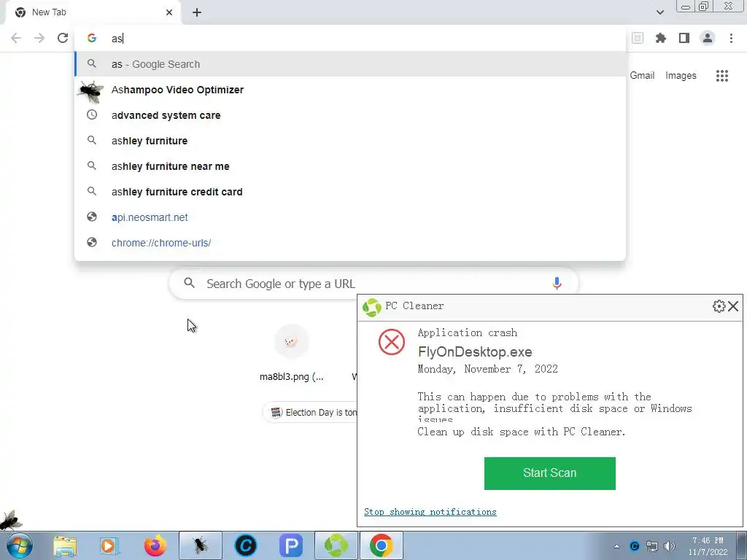Viewport: 747px width, 560px height.
Task: Click the volume speaker tray icon
Action: point(670,546)
